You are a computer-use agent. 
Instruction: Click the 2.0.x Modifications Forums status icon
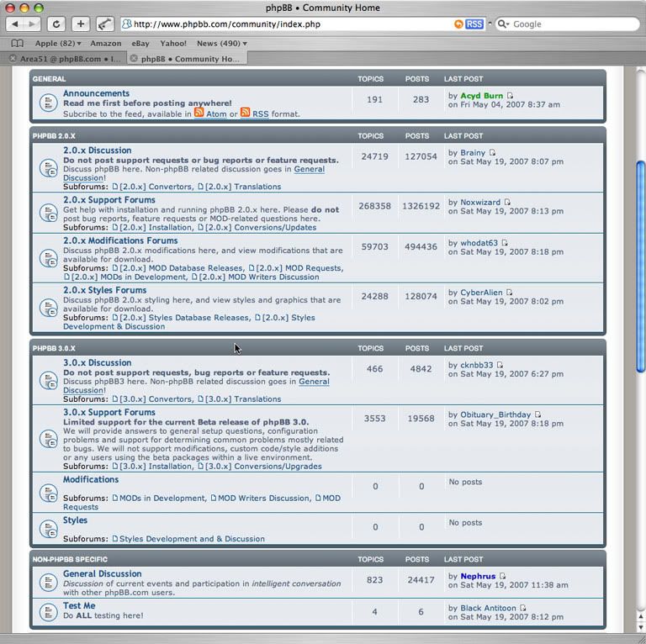point(48,258)
